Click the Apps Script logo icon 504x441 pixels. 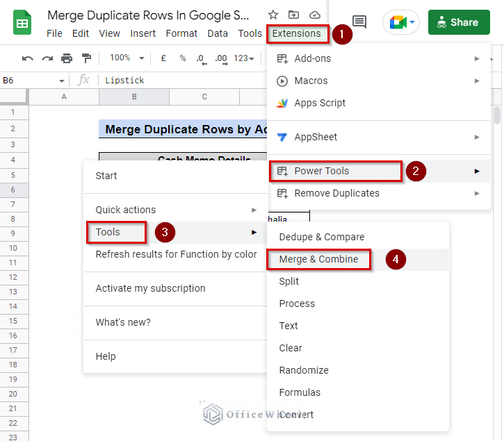point(282,103)
